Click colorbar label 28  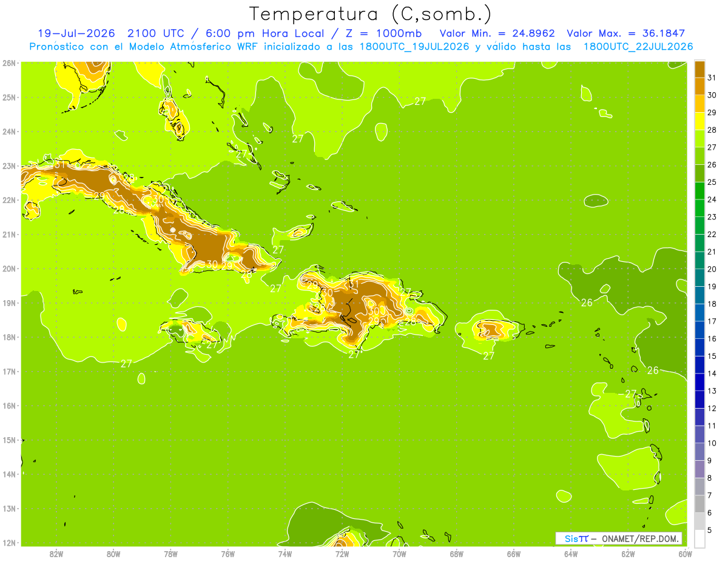tap(712, 130)
